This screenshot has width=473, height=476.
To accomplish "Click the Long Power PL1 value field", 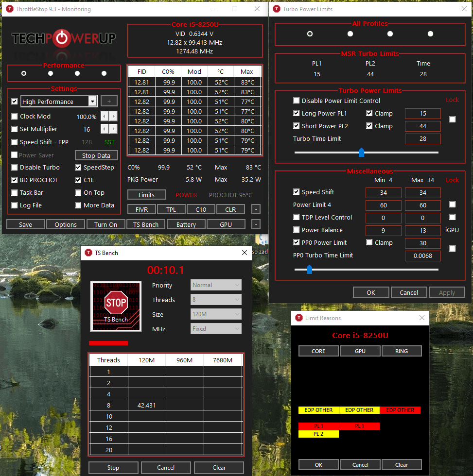I will coord(422,113).
